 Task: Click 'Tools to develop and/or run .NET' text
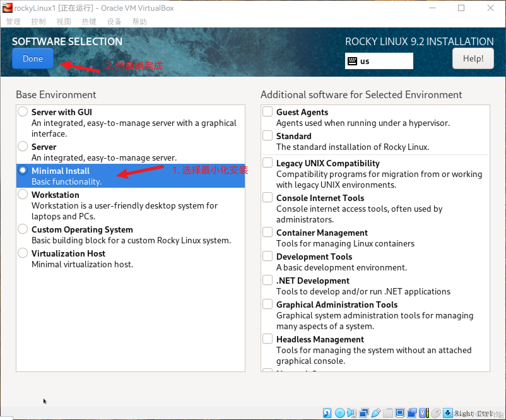[x=339, y=292]
